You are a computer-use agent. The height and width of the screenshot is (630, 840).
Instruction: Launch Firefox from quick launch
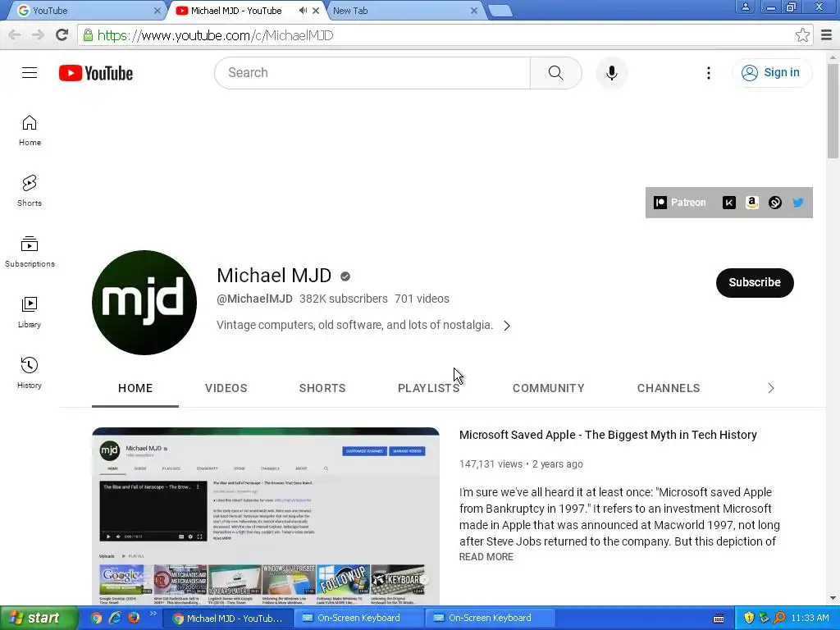click(134, 619)
